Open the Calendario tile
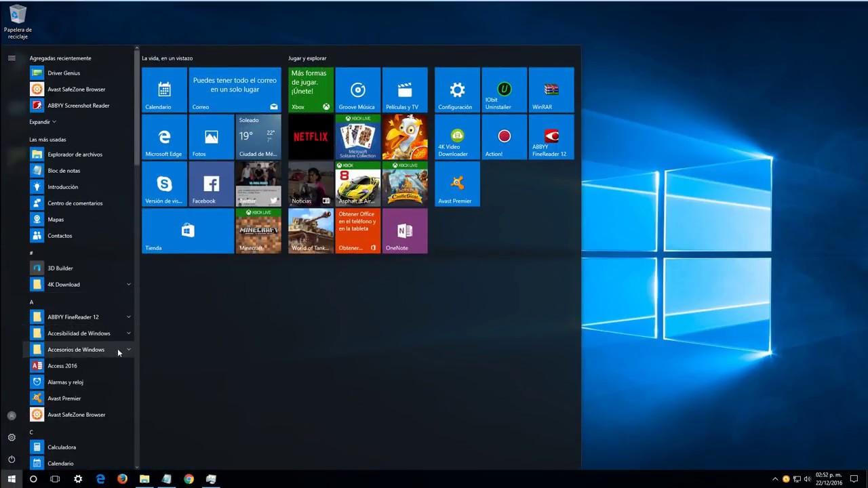This screenshot has height=488, width=868. [164, 89]
